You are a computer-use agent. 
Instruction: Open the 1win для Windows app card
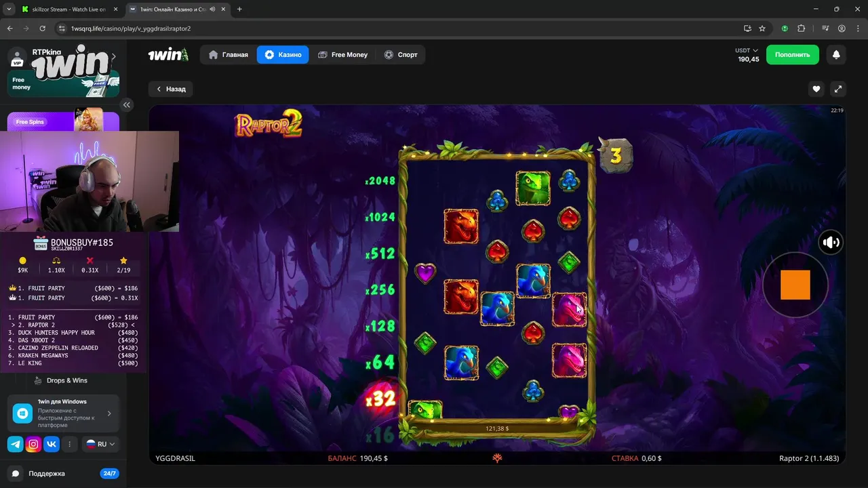tap(64, 413)
